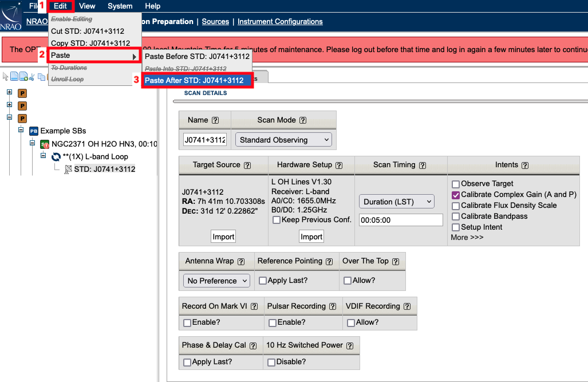The width and height of the screenshot is (588, 382).
Task: Click the copy icon in tree toolbar
Action: click(41, 77)
